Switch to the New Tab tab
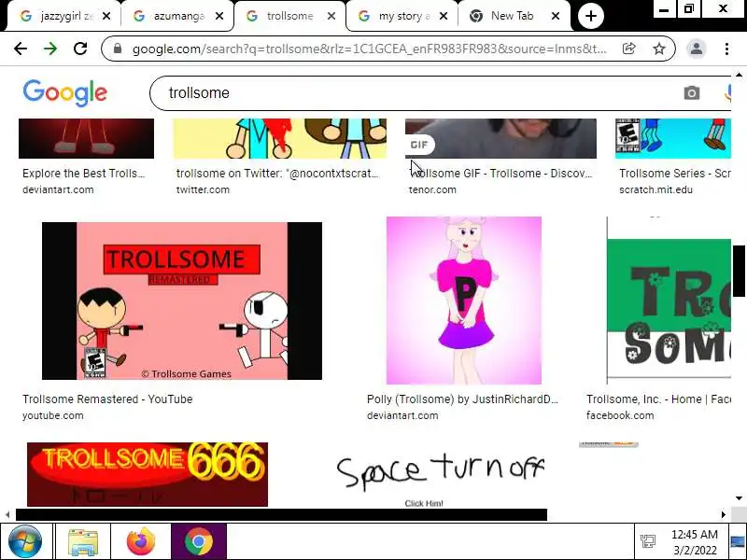Screen dimensions: 747x560 pyautogui.click(x=514, y=16)
